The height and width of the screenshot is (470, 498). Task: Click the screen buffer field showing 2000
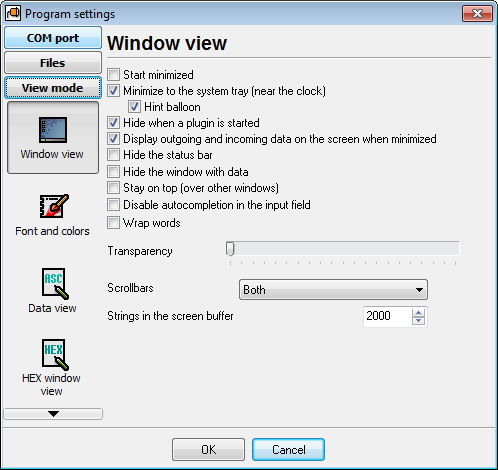click(387, 316)
